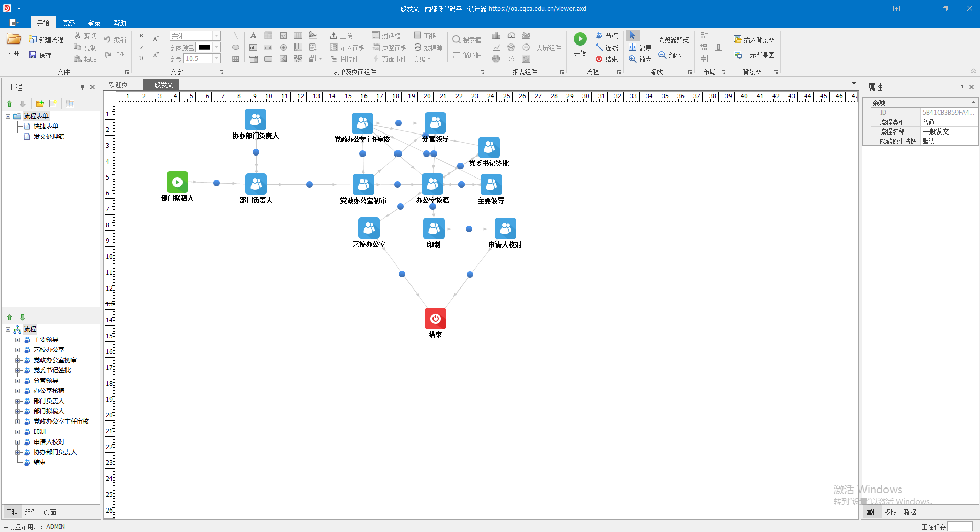Switch to the 高级 ribbon tab

69,23
